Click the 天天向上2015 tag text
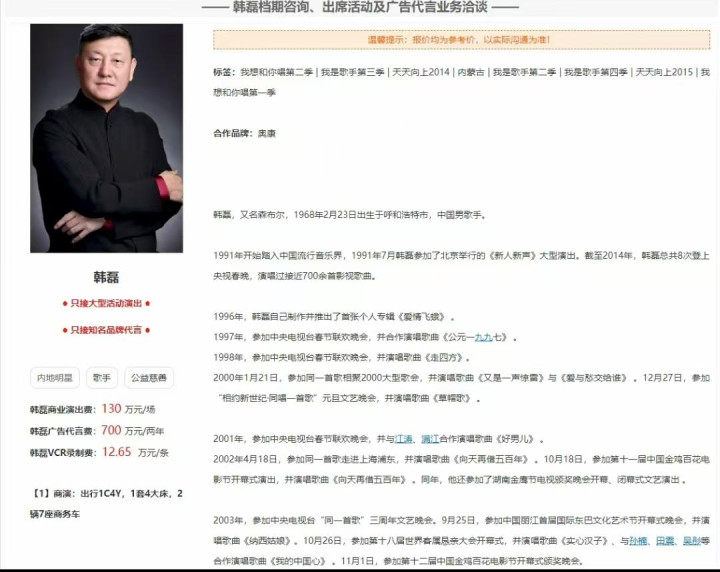Screen dimensions: 720x572 664,72
